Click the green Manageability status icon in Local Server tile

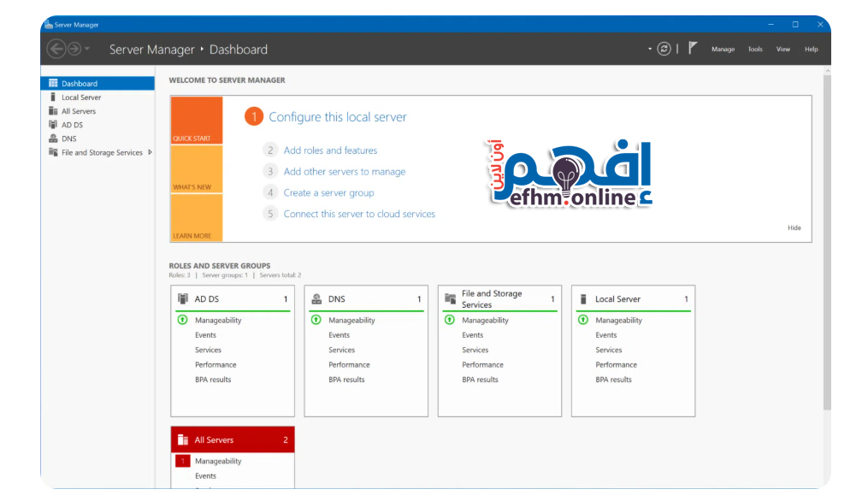pyautogui.click(x=583, y=321)
